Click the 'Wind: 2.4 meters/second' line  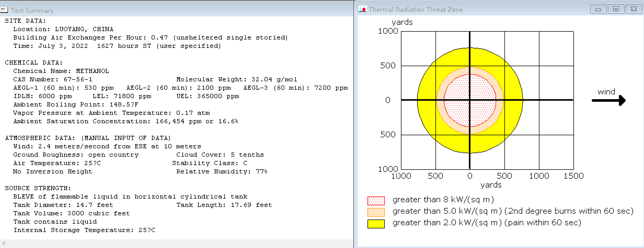tap(107, 146)
